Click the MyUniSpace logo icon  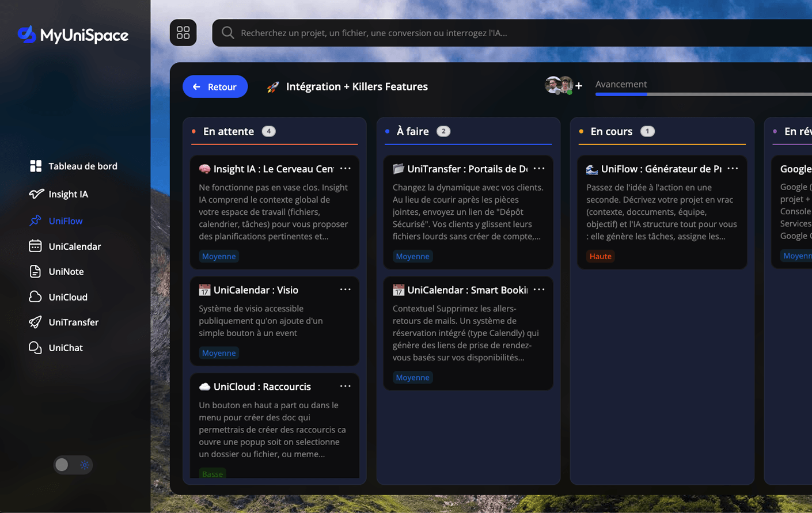[26, 35]
